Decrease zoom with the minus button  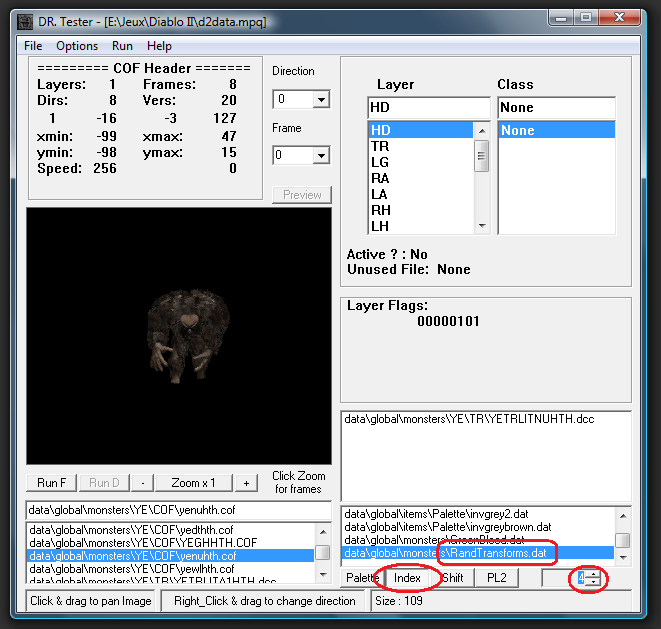[x=142, y=483]
